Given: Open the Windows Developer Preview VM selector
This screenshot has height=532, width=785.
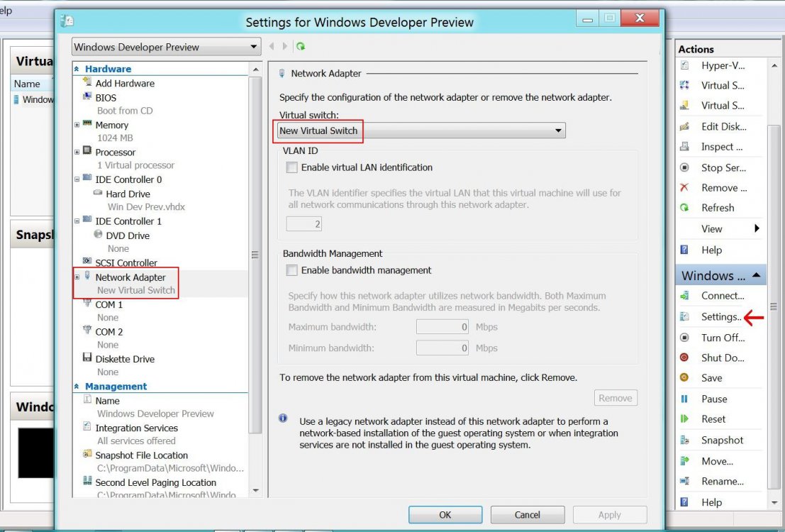Looking at the screenshot, I should coord(166,47).
